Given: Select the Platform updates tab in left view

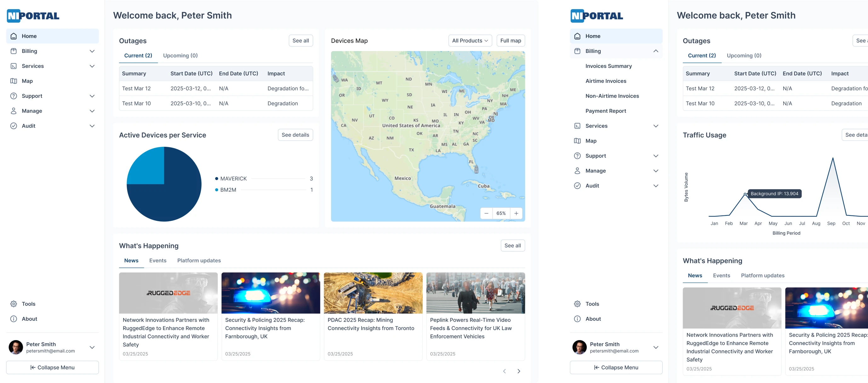Looking at the screenshot, I should click(x=199, y=260).
